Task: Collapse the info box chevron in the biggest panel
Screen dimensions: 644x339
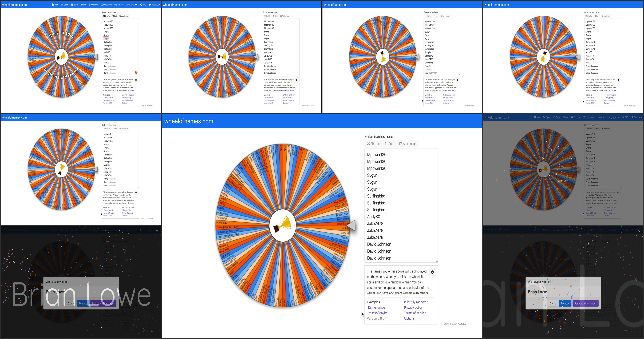Action: (x=432, y=272)
